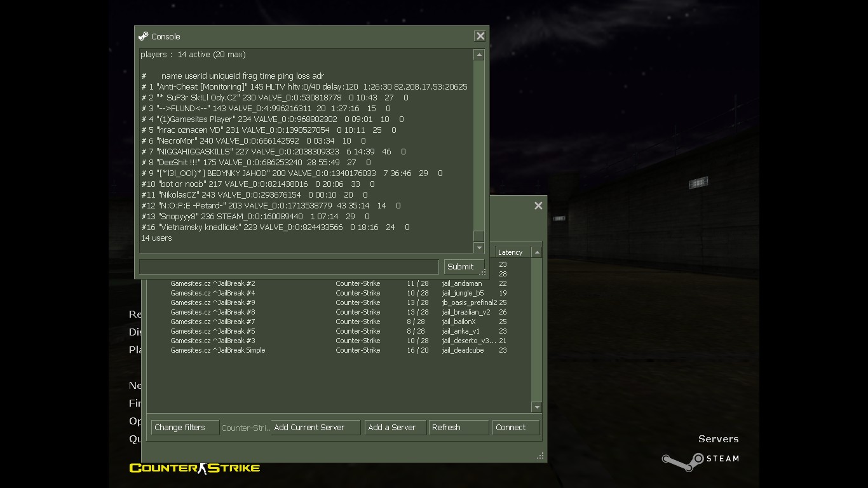Viewport: 868px width, 488px height.
Task: Click map name jail_anka_v1
Action: point(461,331)
